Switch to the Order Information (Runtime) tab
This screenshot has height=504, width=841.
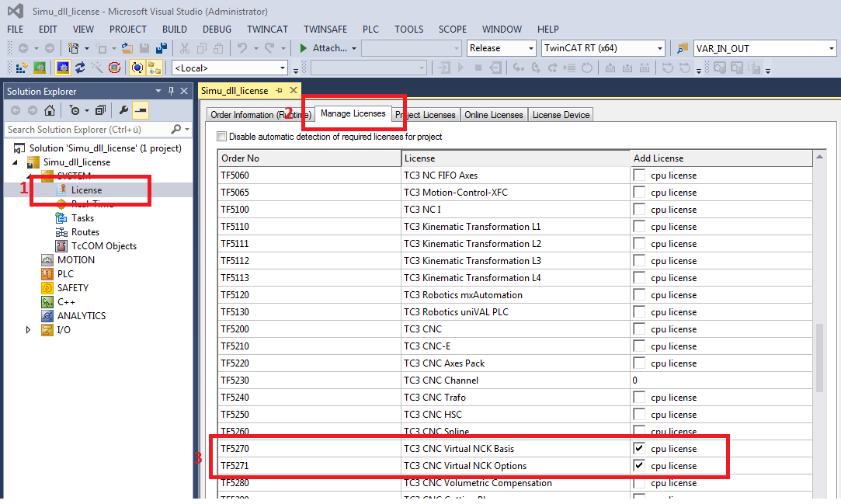(x=261, y=115)
